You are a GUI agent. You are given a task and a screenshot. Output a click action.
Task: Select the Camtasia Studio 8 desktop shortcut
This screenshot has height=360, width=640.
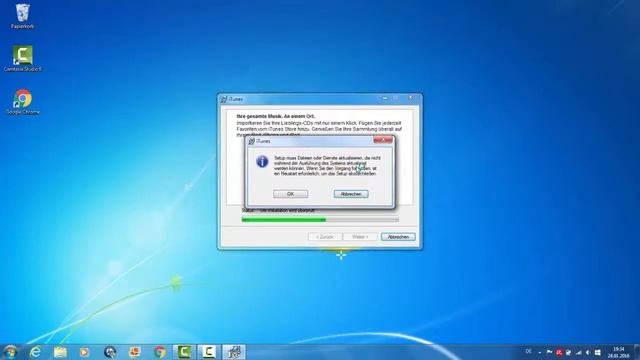pyautogui.click(x=22, y=59)
